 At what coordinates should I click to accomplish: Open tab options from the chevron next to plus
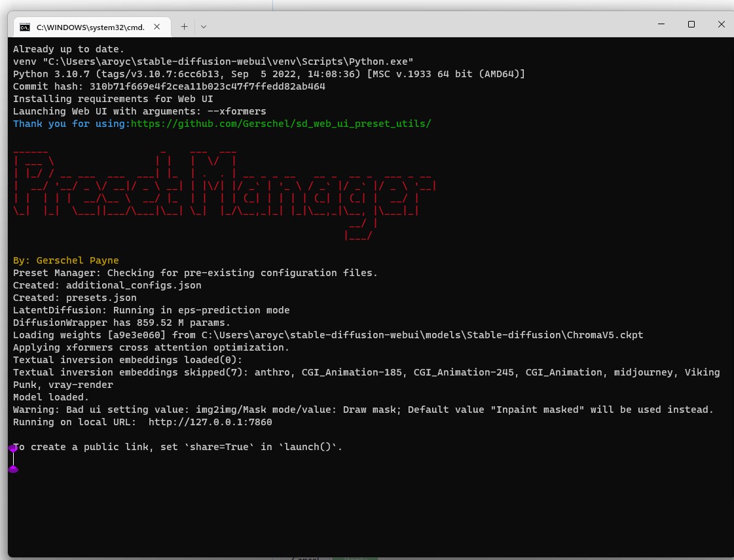click(x=203, y=27)
